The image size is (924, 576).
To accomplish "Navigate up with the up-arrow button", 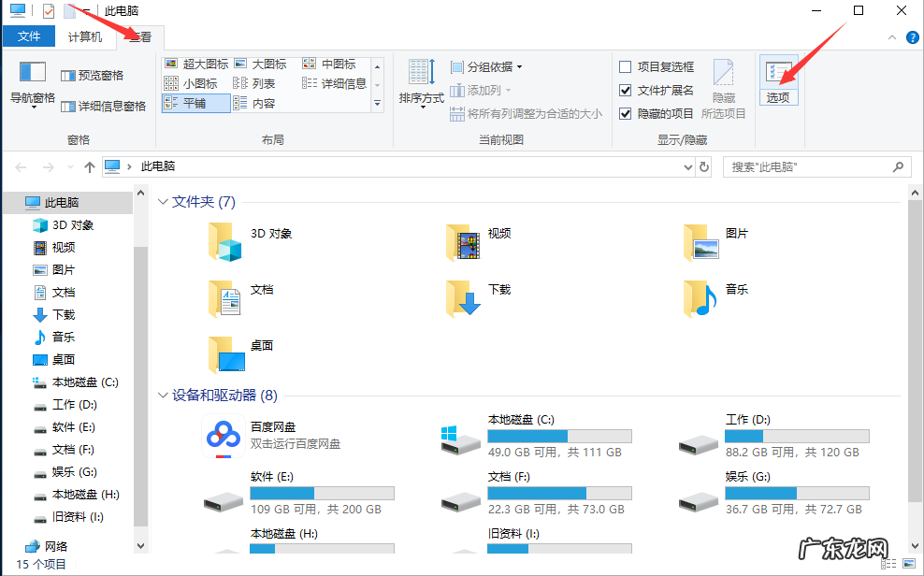I will [x=89, y=166].
